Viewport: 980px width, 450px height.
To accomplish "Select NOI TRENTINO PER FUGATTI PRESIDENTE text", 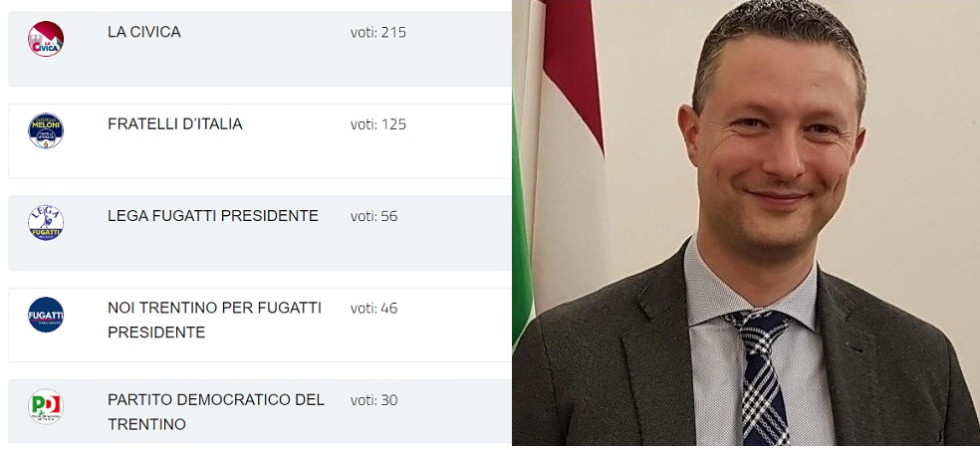I will point(214,320).
